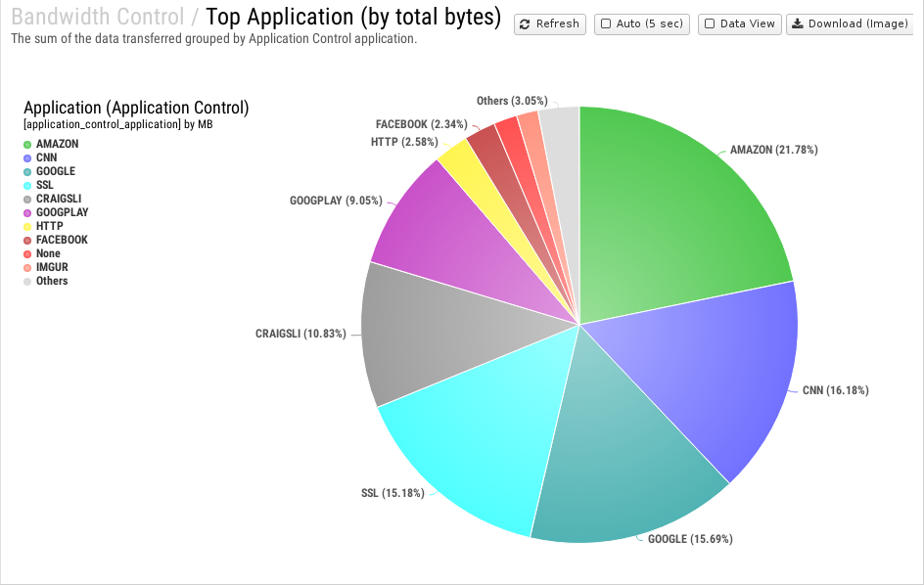Toggle the Others legend entry

[45, 281]
